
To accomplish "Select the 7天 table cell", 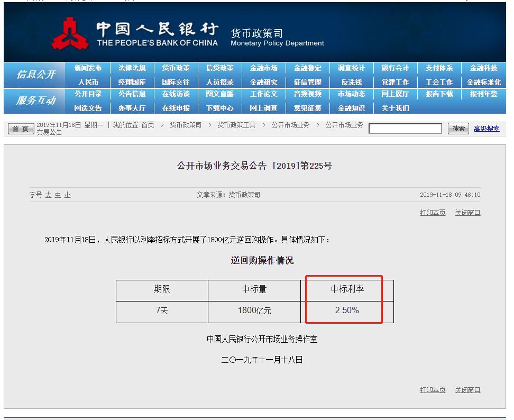I will coord(162,312).
